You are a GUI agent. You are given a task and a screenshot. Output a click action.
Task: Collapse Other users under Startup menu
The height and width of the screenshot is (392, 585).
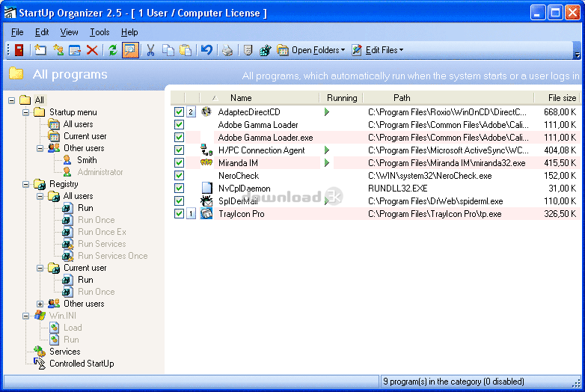point(40,148)
